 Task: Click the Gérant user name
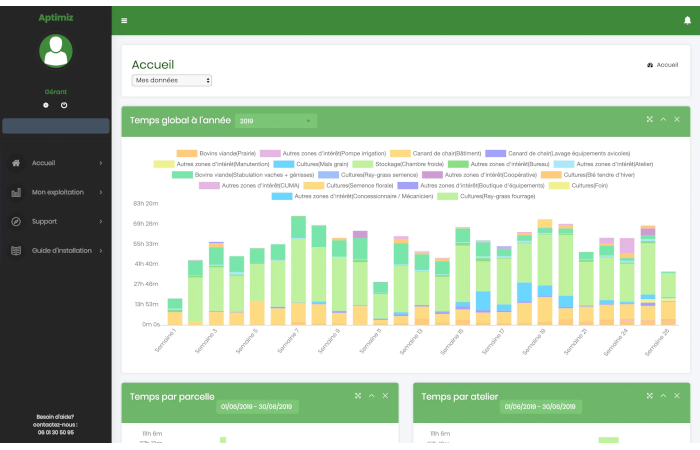56,92
